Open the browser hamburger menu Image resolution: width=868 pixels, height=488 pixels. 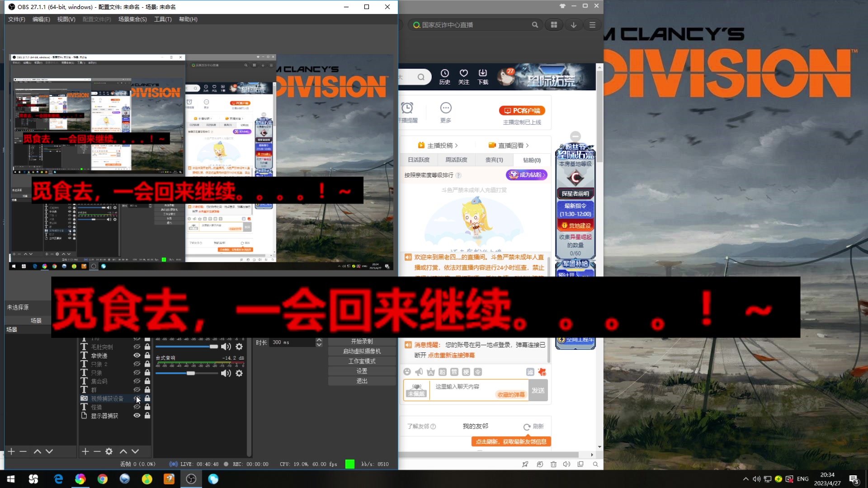tap(592, 25)
